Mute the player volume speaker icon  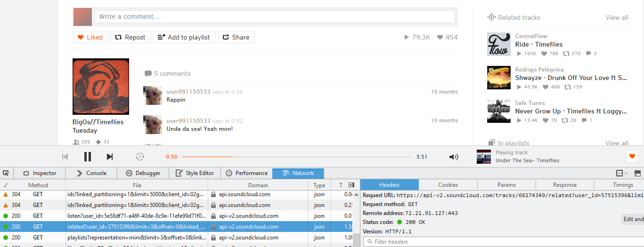pos(454,157)
